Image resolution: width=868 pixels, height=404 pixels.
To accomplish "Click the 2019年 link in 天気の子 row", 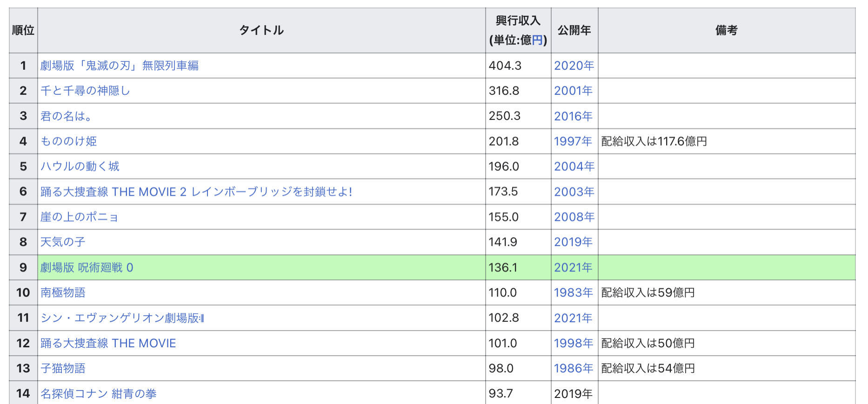I will tap(573, 242).
